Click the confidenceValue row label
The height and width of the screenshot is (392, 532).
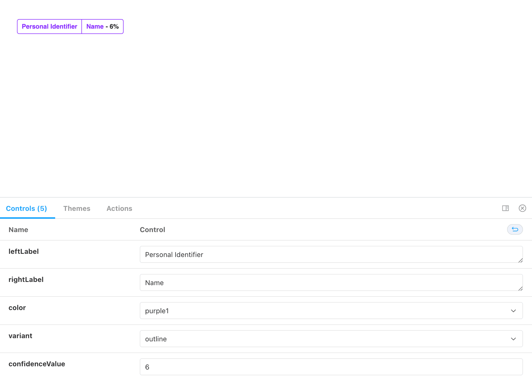(37, 364)
